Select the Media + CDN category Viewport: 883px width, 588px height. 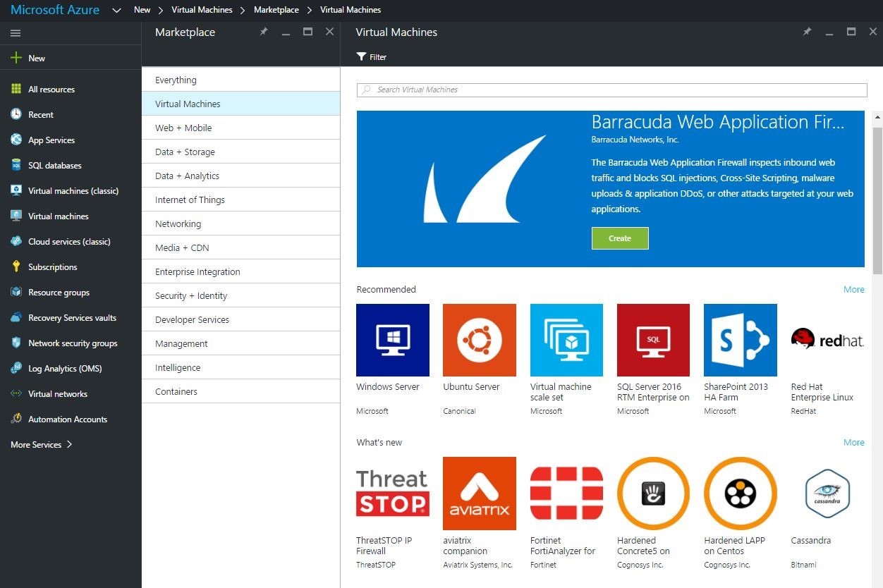[240, 247]
